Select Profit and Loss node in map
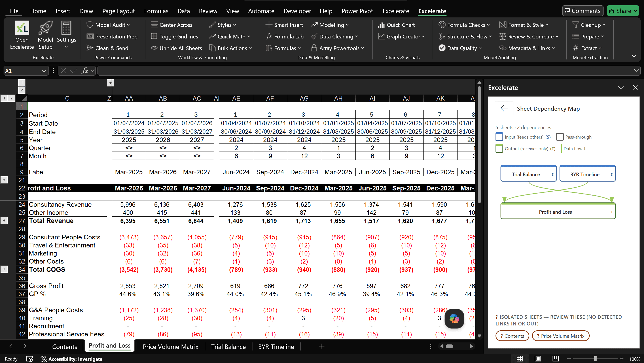This screenshot has height=363, width=644. [x=558, y=211]
